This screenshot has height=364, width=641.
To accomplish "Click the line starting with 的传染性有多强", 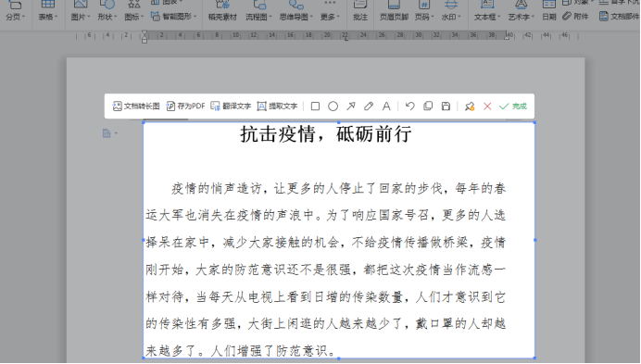I will point(326,323).
